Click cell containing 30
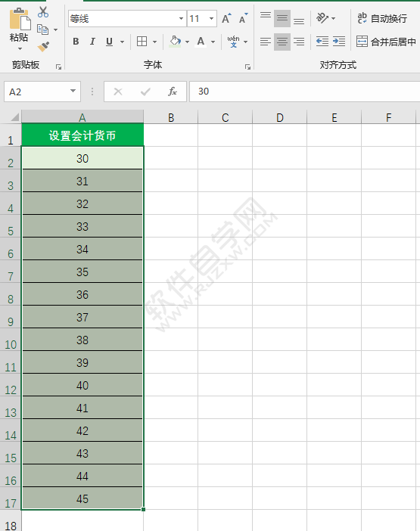 pos(82,158)
